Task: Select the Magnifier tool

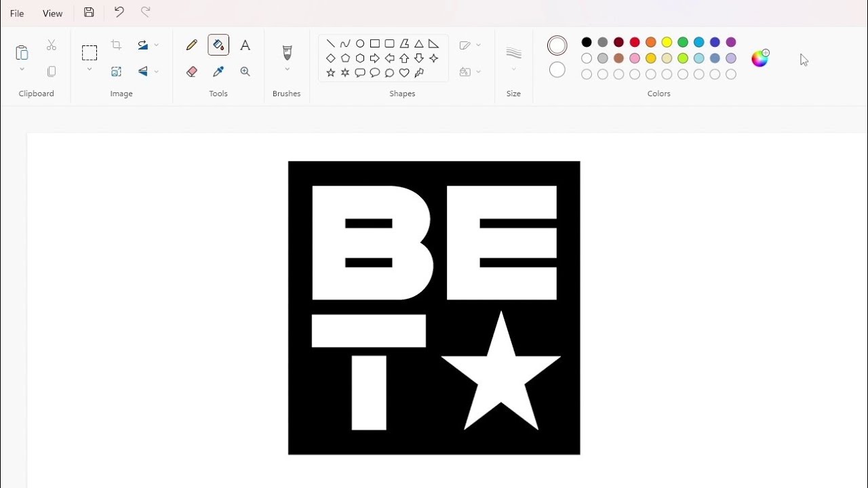Action: tap(245, 71)
